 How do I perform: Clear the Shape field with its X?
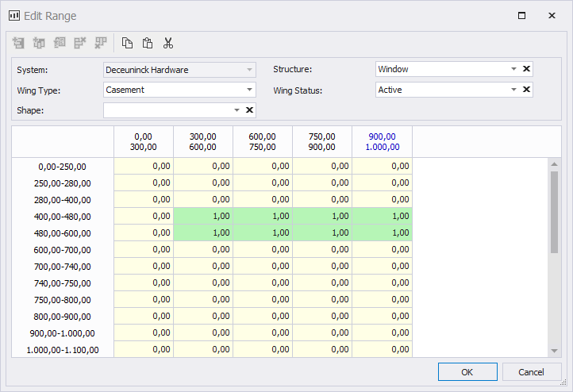pos(249,110)
